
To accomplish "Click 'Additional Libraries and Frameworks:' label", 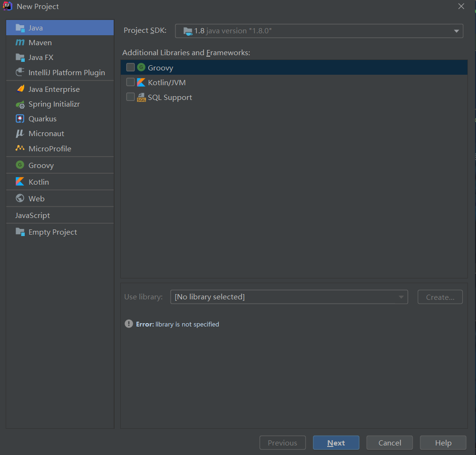I will (x=186, y=52).
